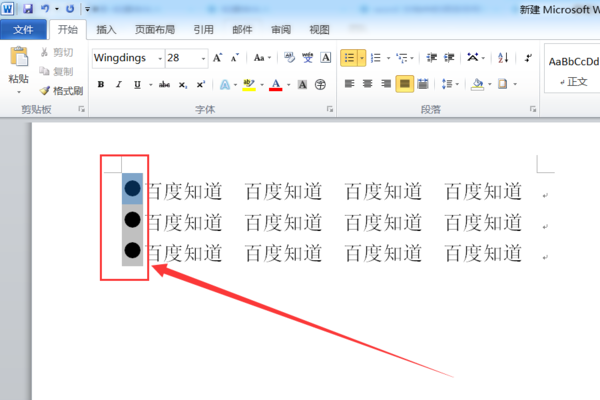Click the Grow Font icon
Image resolution: width=600 pixels, height=400 pixels.
[217, 58]
